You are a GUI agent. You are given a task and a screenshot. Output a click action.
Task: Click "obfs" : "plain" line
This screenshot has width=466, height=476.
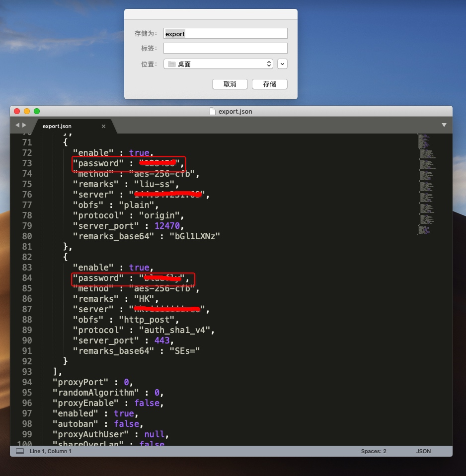click(x=116, y=205)
